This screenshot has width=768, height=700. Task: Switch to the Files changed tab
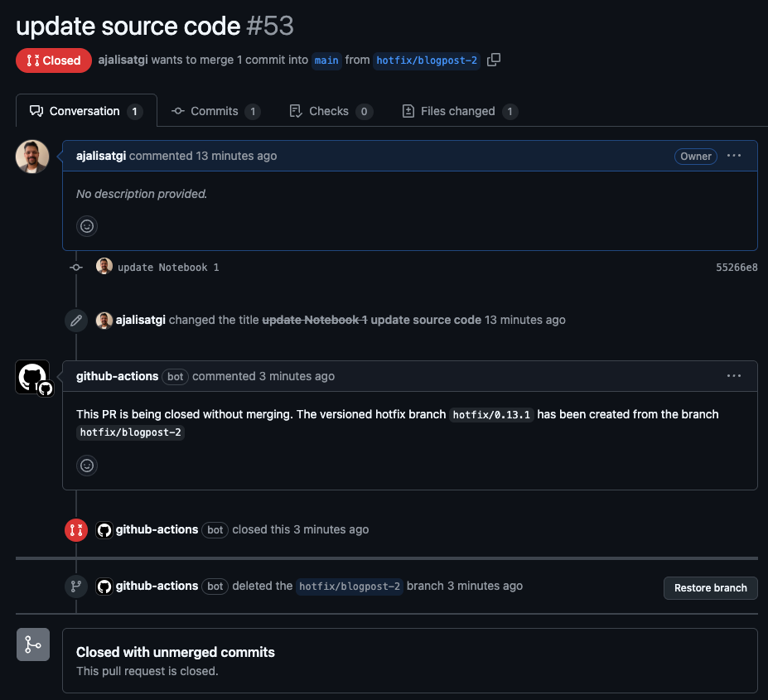pyautogui.click(x=459, y=111)
